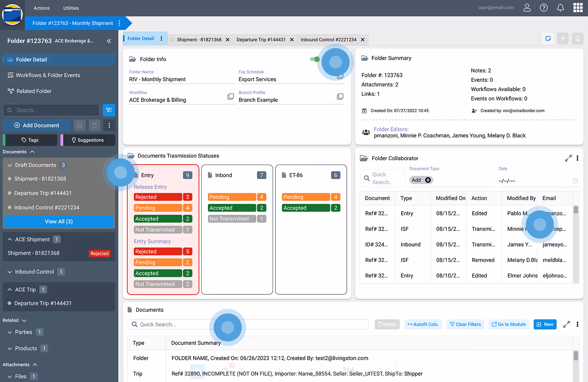This screenshot has width=588, height=382.
Task: Select Departure Trip radio under ACE Trip
Action: 9,303
